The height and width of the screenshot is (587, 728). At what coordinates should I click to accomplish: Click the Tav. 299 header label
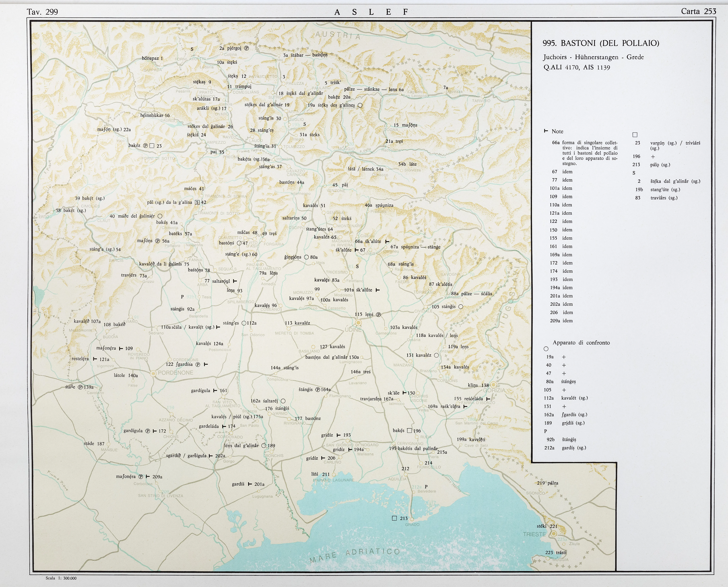coord(42,12)
